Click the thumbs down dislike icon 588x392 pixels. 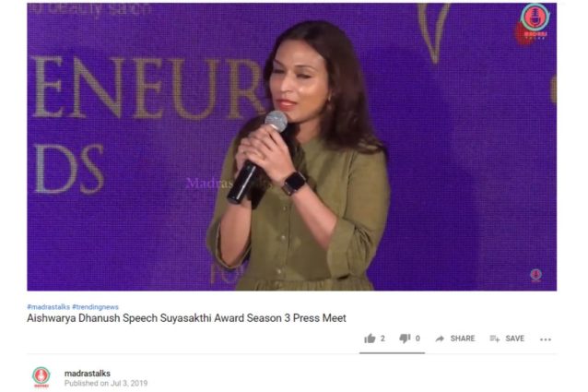(x=405, y=339)
